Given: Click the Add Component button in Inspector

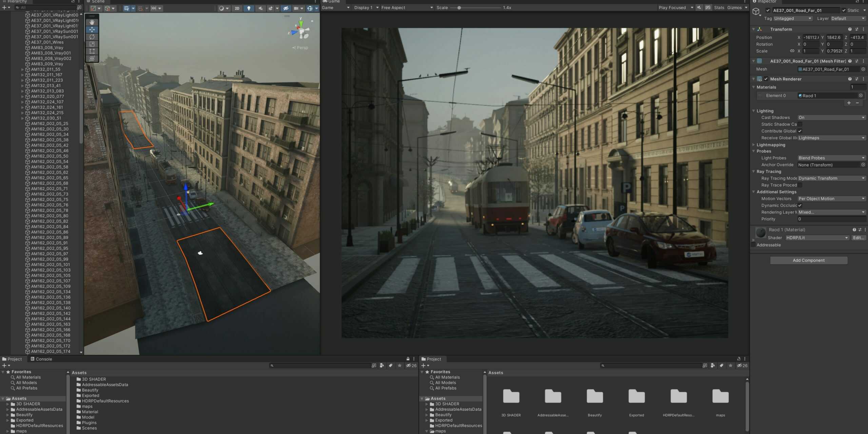Looking at the screenshot, I should pyautogui.click(x=808, y=260).
